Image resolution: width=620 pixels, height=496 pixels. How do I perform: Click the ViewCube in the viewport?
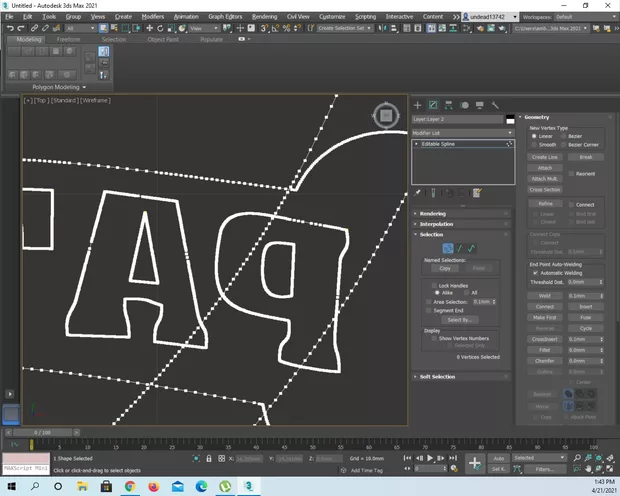[x=386, y=114]
